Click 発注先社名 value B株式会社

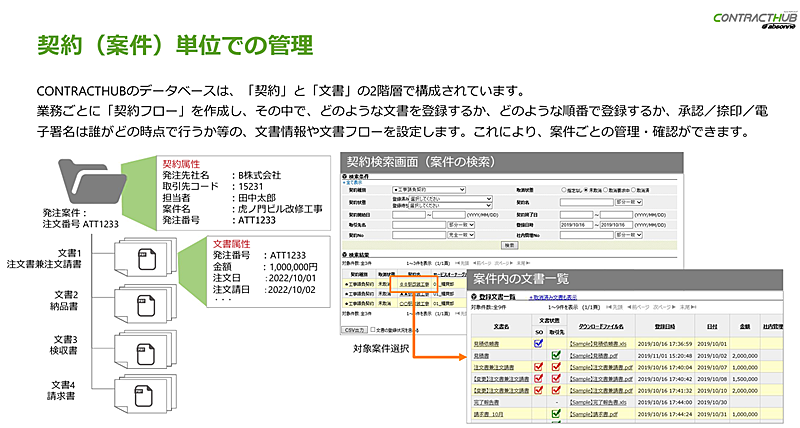click(x=259, y=175)
